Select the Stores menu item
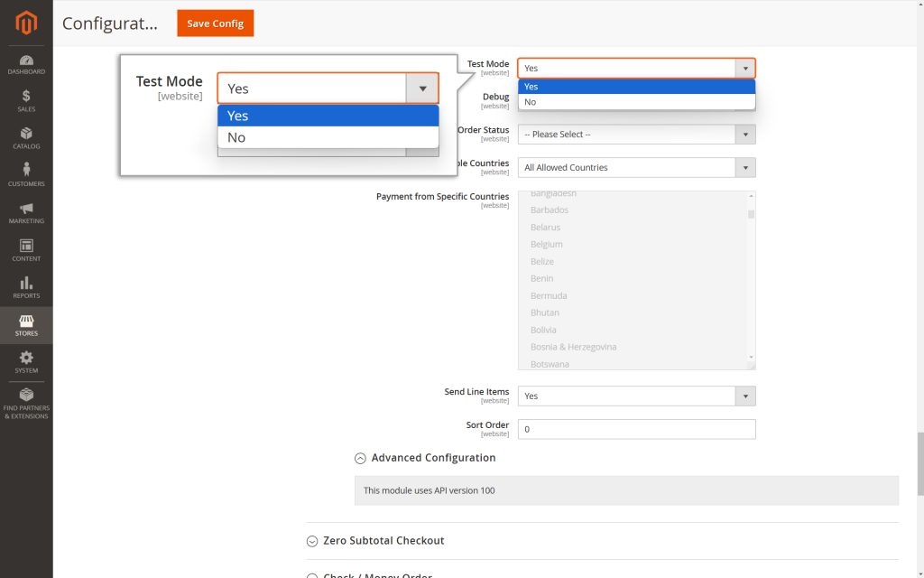This screenshot has width=924, height=578. [26, 325]
